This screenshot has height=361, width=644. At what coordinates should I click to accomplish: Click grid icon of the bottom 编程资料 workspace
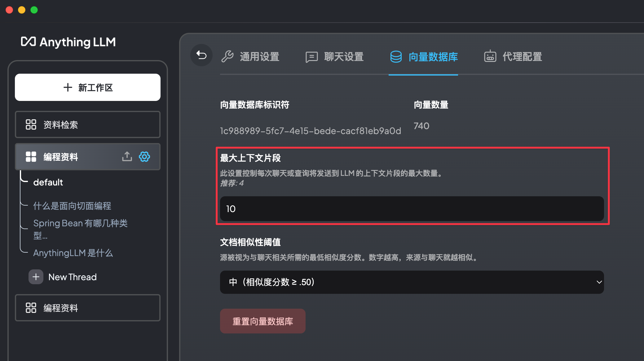click(31, 308)
